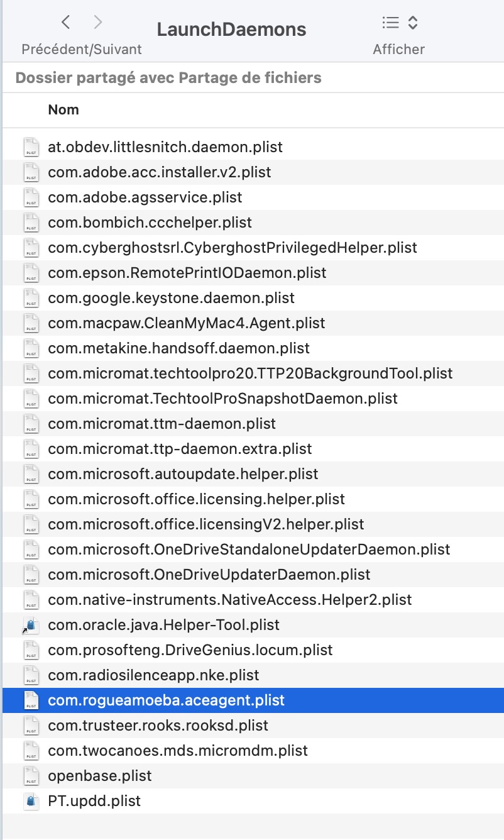Click the at.obdev.littlesnitch.daemon.plist file icon
This screenshot has height=840, width=504.
[x=31, y=147]
